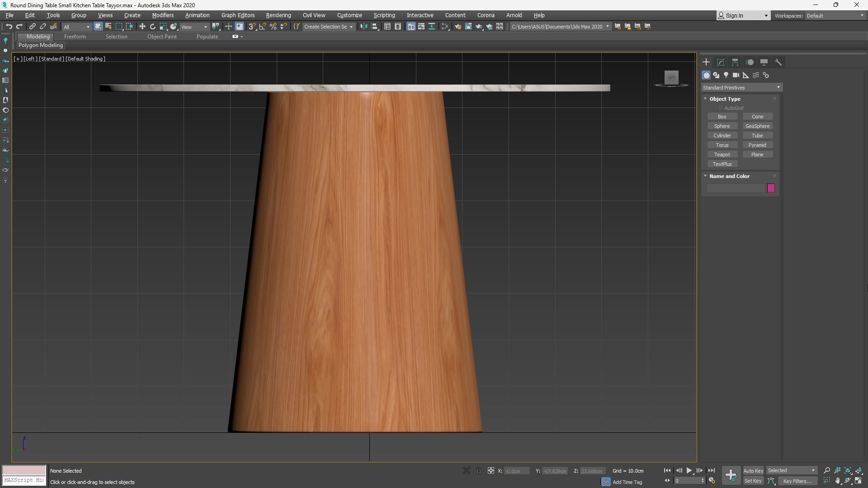Enable the AutoGrid checkbox
The height and width of the screenshot is (488, 868).
[x=721, y=108]
